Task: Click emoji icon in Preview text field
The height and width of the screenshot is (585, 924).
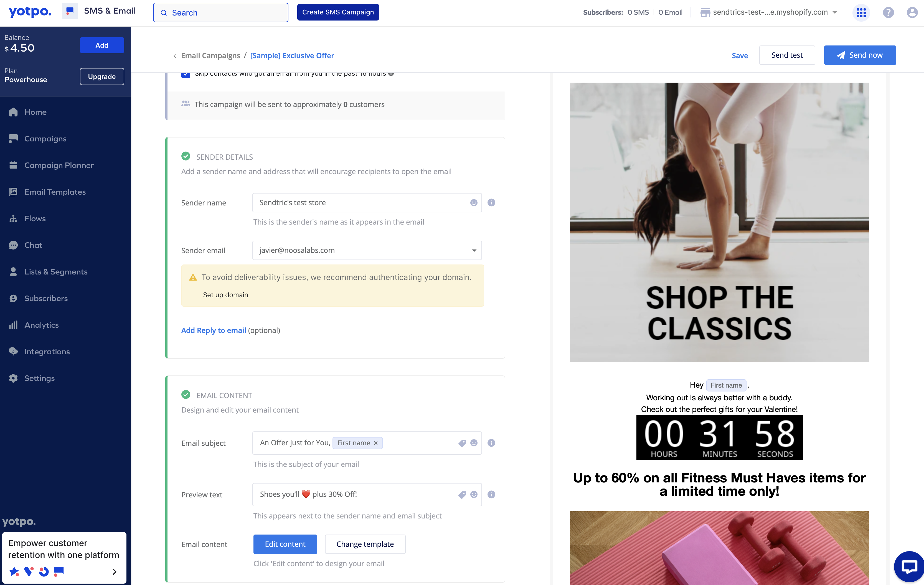Action: (x=474, y=494)
